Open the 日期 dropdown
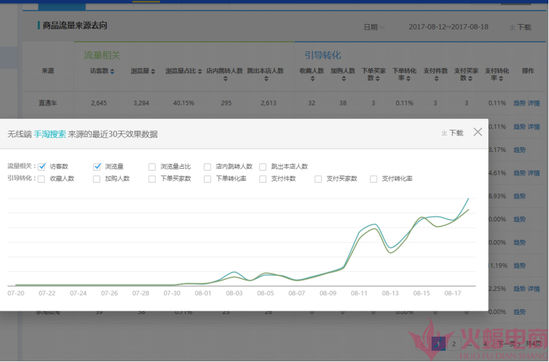 pos(374,27)
